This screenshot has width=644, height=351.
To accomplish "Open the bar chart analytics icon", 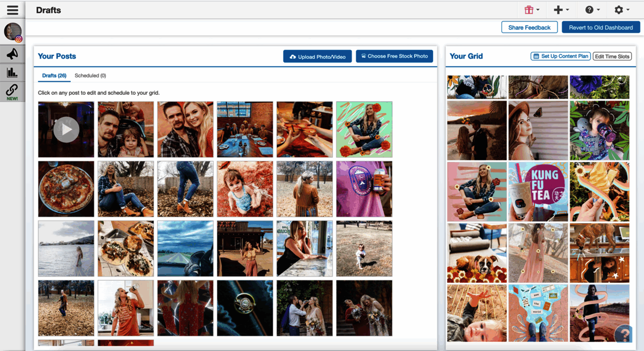I will click(12, 72).
